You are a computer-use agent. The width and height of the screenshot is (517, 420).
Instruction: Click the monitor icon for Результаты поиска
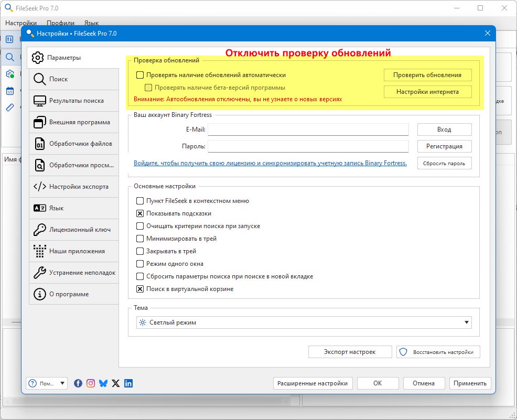(x=39, y=101)
